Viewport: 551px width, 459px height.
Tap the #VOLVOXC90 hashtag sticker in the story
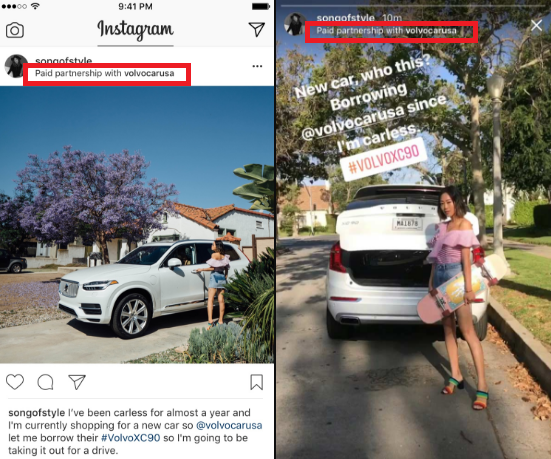click(x=384, y=160)
